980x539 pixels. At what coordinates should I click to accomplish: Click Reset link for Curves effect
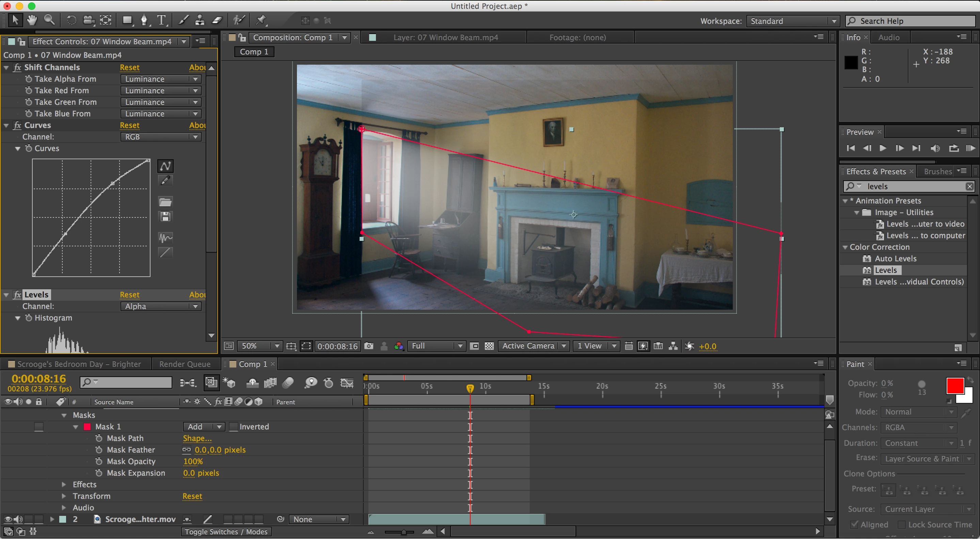click(129, 126)
